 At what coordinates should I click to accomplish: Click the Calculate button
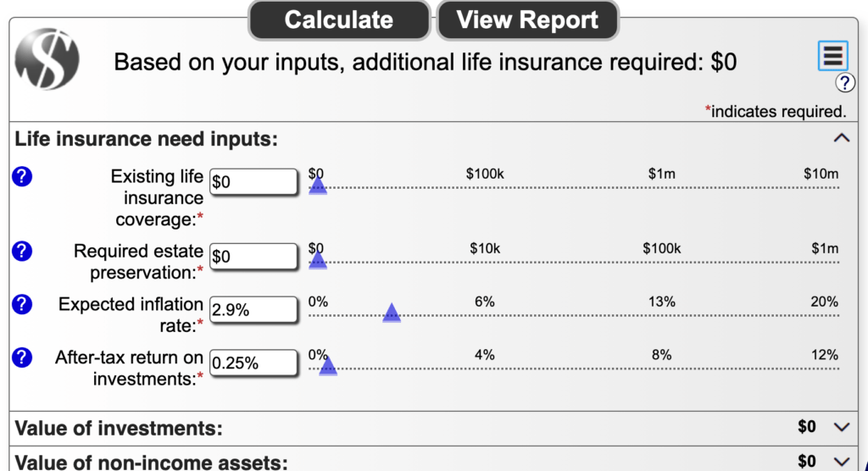pyautogui.click(x=339, y=20)
